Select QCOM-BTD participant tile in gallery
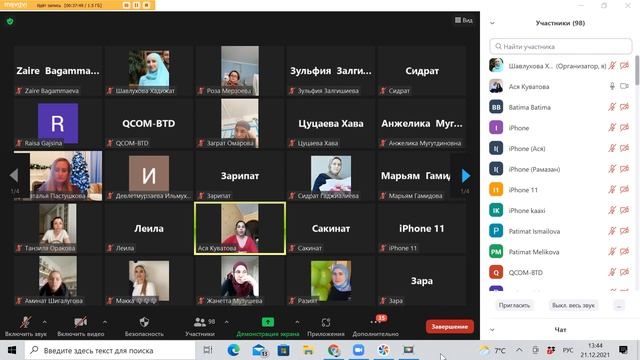 click(149, 123)
